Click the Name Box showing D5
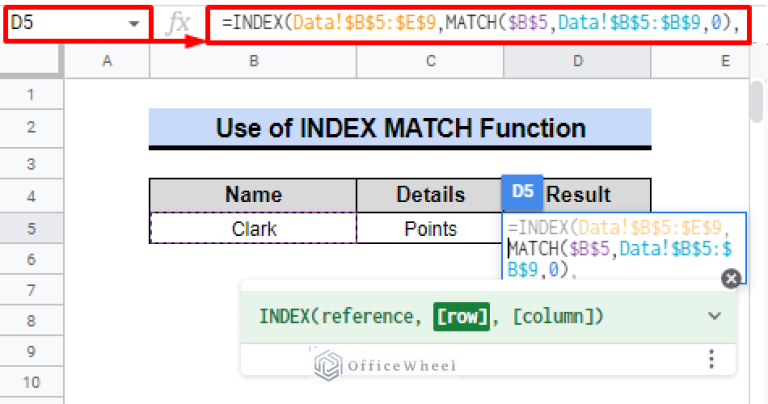Screen dimensions: 768x404 [78, 23]
